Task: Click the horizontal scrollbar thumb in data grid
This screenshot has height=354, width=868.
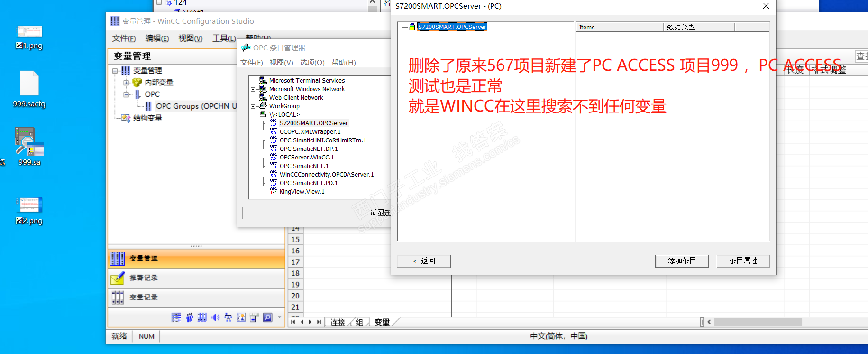Action: [758, 322]
